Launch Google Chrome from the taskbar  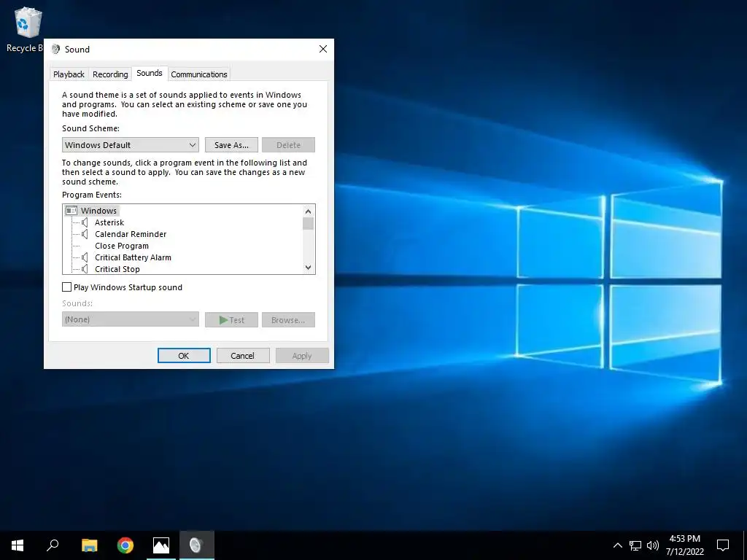(x=125, y=545)
